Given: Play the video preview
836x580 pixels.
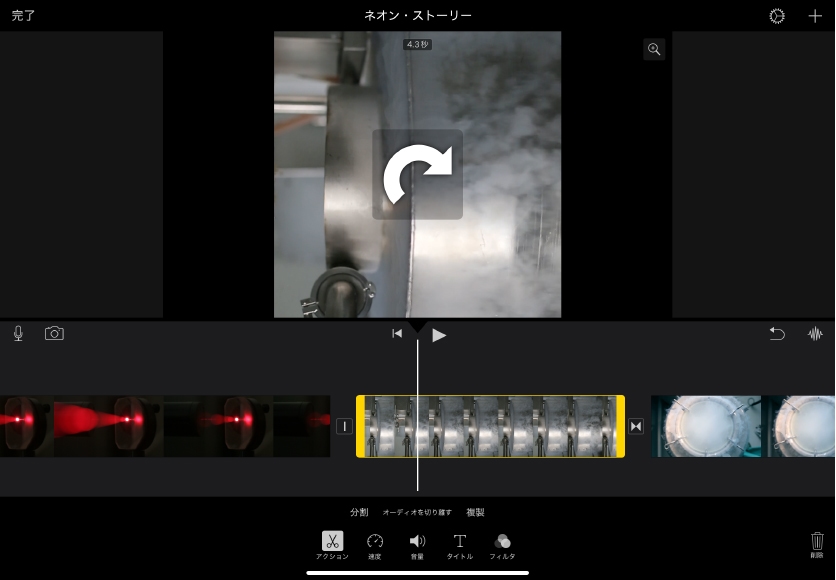Looking at the screenshot, I should [x=439, y=335].
